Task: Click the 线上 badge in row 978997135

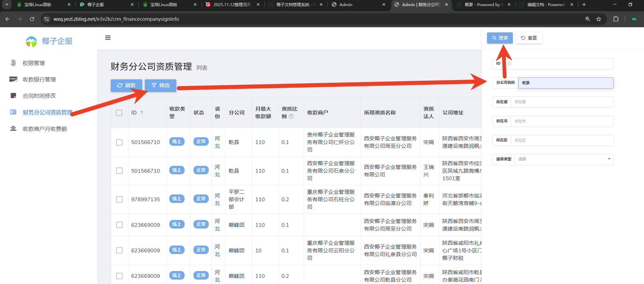Action: (x=177, y=199)
